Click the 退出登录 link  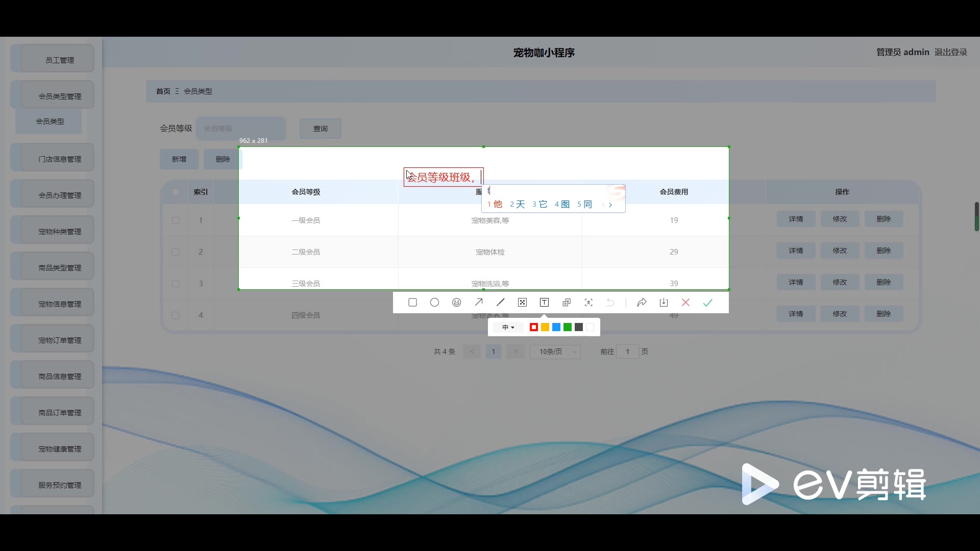pos(950,52)
